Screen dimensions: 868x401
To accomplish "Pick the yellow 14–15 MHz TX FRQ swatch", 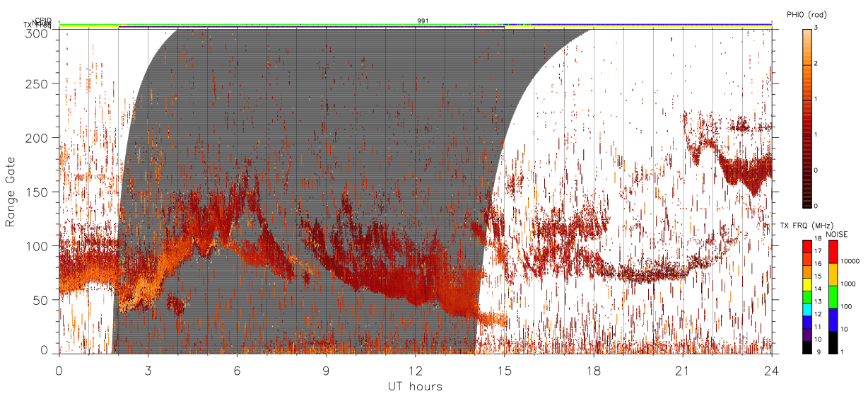I will pos(807,284).
